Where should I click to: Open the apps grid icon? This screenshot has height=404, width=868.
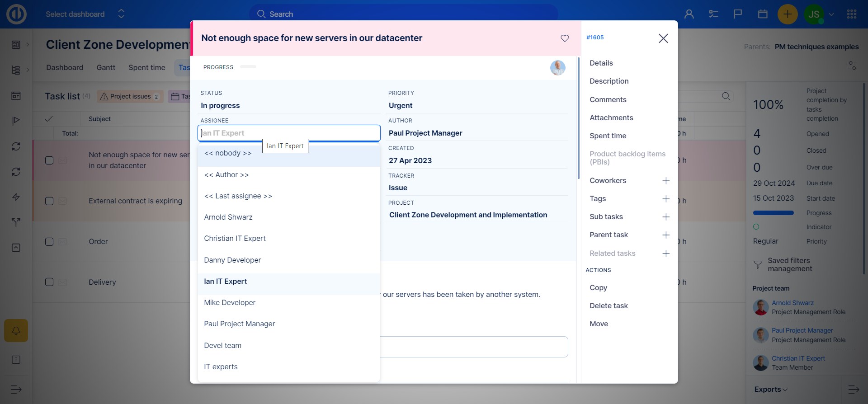point(852,14)
